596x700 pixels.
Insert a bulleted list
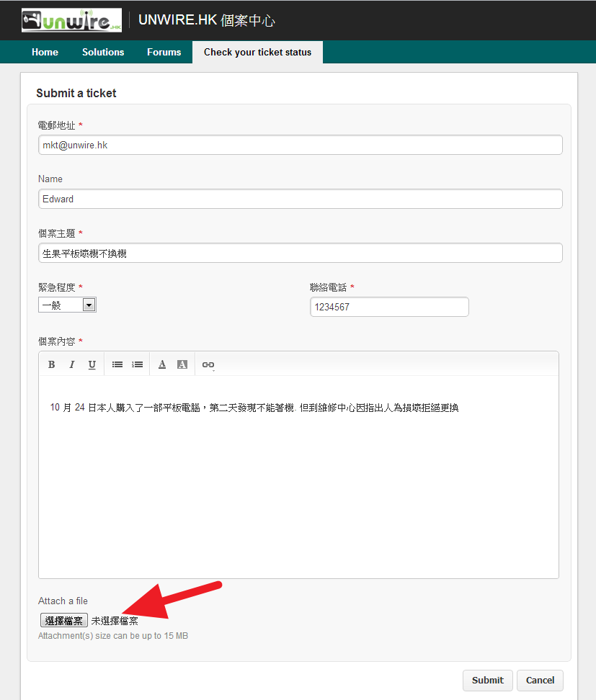(117, 364)
